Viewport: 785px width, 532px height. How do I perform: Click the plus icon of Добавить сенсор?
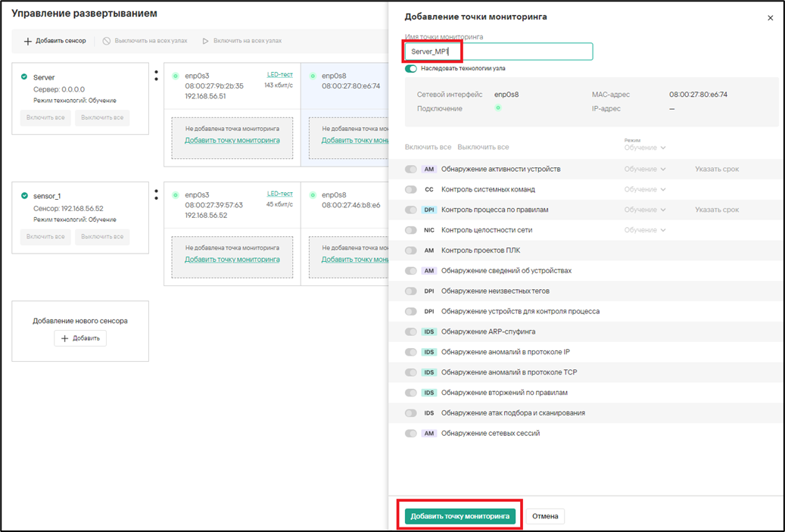(x=28, y=41)
